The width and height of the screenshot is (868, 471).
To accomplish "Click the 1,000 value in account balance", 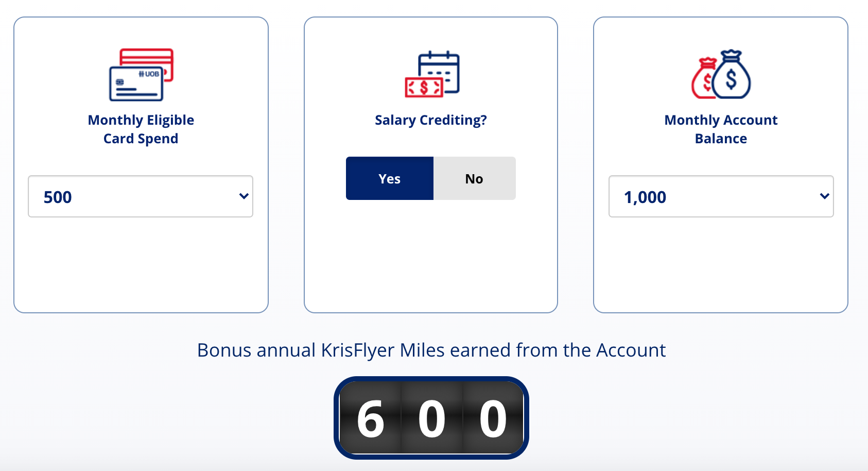I will (x=645, y=197).
